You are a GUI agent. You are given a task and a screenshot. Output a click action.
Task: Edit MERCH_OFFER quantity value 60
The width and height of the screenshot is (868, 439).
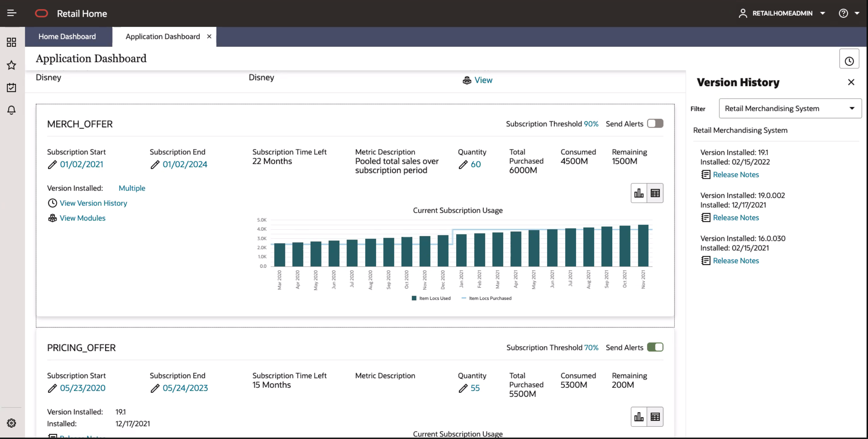point(475,164)
